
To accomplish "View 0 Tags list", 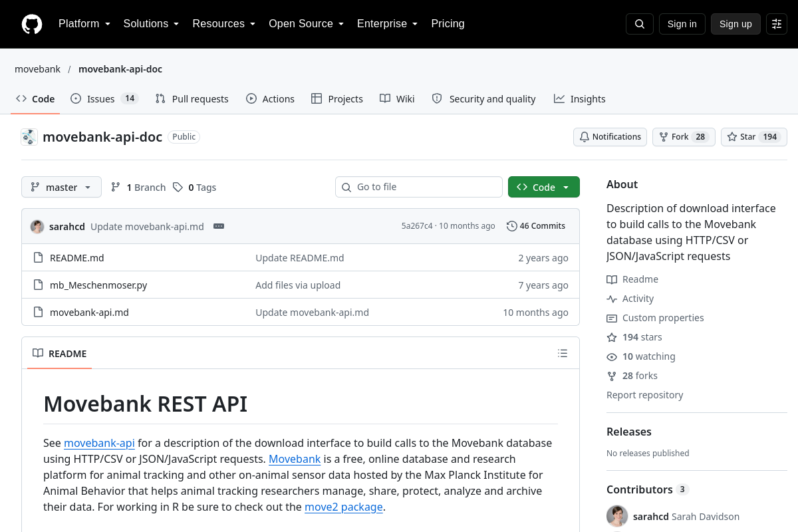I will point(195,188).
